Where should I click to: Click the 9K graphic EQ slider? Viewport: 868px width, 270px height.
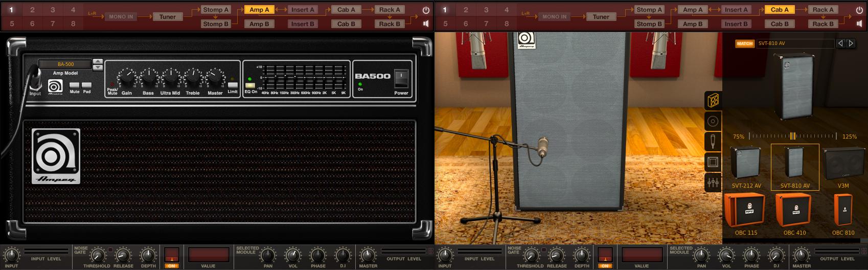coord(342,77)
